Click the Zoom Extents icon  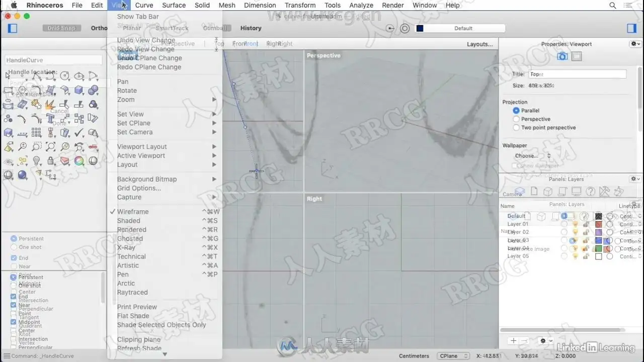point(50,147)
